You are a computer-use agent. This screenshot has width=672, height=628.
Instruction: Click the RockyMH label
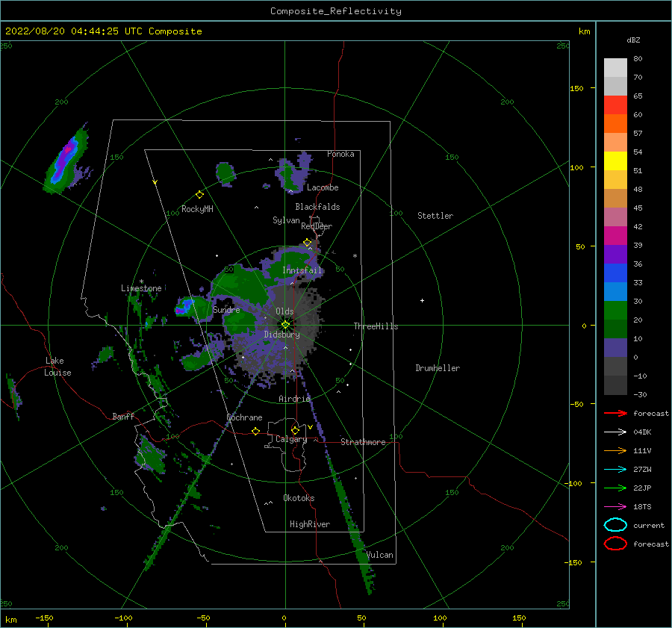click(197, 209)
